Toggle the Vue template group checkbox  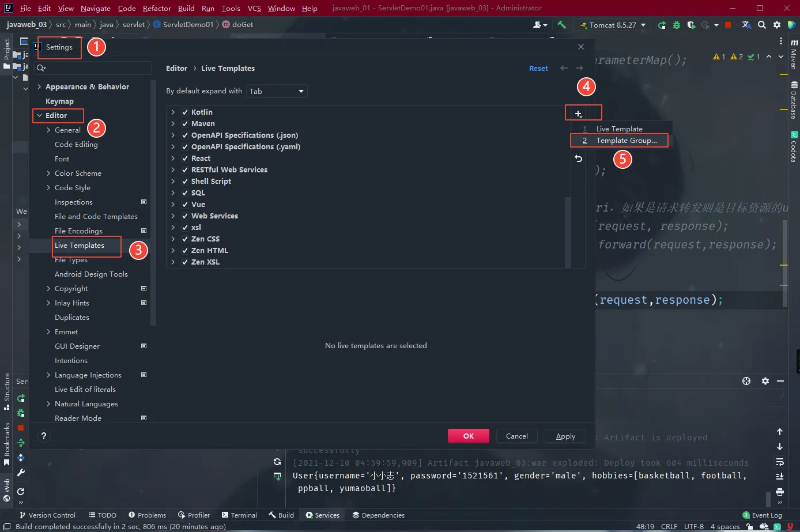185,205
